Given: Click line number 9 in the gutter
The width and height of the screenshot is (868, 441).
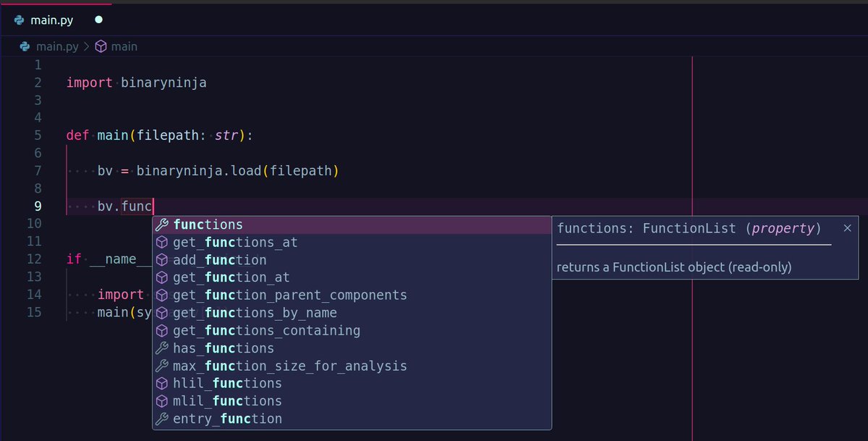Looking at the screenshot, I should [38, 206].
